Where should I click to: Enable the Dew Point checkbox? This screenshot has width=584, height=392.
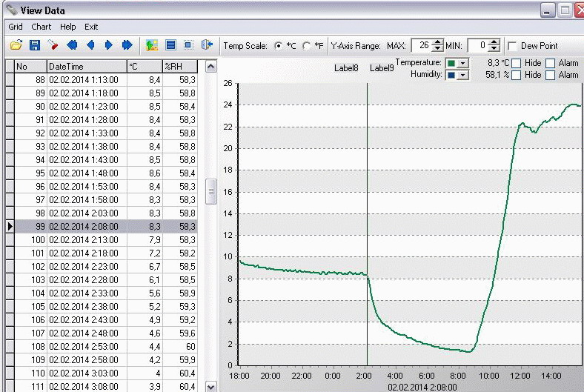click(x=512, y=46)
